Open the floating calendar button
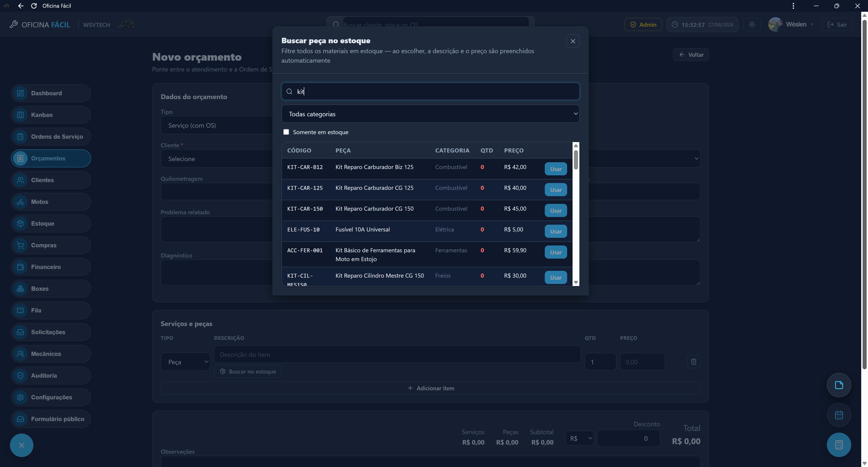868x467 pixels. 839,415
